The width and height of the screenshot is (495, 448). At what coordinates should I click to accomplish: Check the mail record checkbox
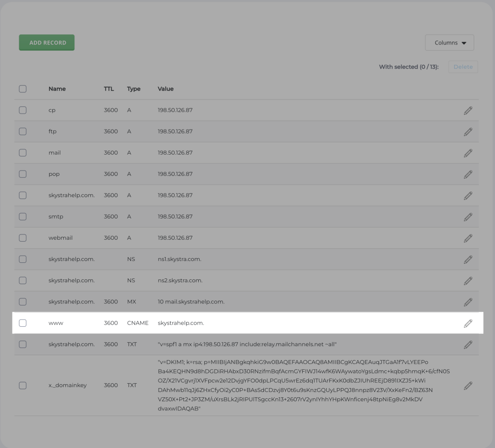click(23, 153)
